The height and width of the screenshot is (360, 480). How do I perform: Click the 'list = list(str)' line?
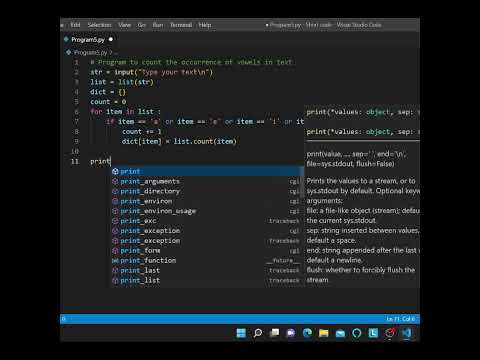point(122,82)
